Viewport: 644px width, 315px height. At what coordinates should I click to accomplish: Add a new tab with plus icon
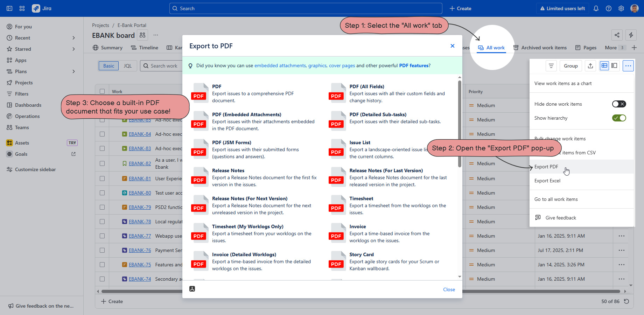pyautogui.click(x=634, y=48)
